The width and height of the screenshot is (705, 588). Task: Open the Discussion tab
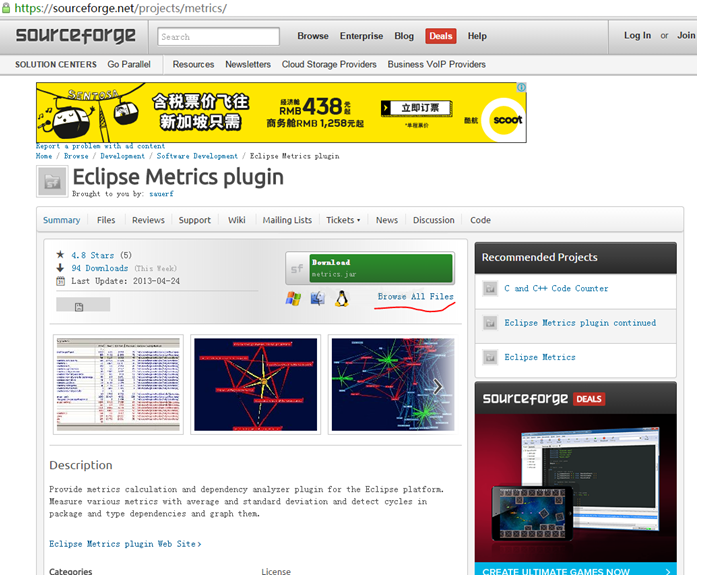click(434, 220)
